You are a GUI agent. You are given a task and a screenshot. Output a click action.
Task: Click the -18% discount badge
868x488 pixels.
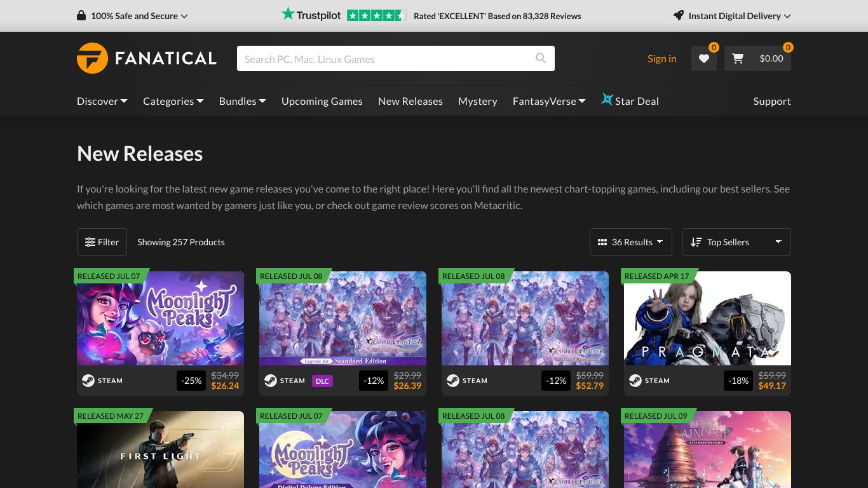(x=738, y=381)
